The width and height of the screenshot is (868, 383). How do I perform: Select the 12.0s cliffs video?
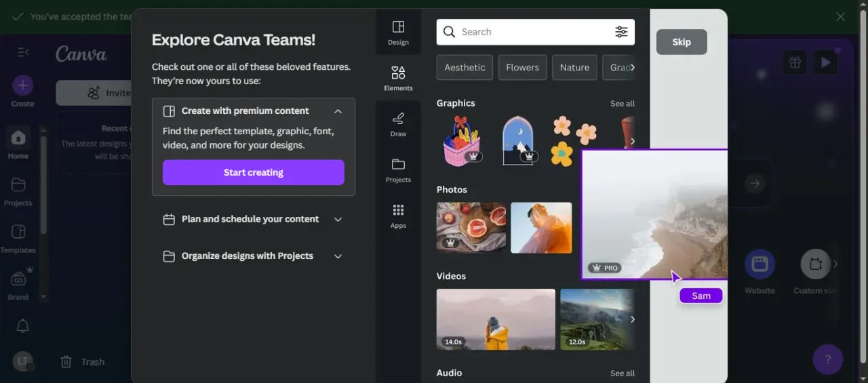click(x=597, y=319)
